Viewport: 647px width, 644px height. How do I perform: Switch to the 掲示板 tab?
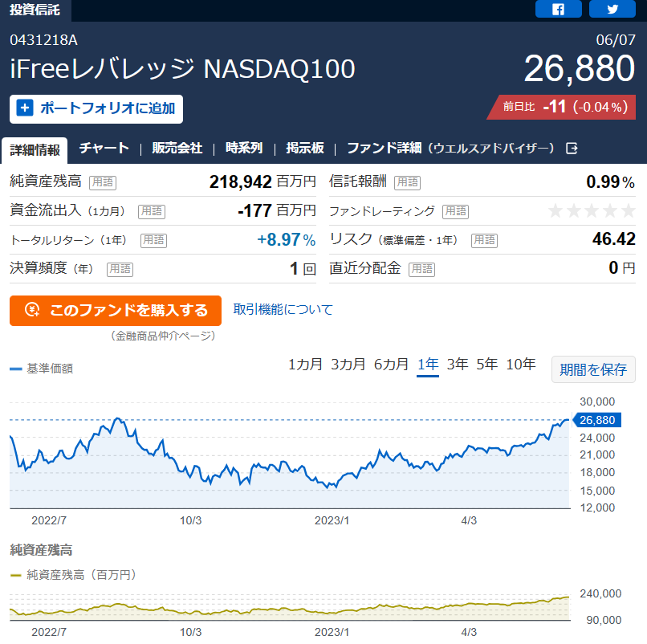tap(305, 149)
